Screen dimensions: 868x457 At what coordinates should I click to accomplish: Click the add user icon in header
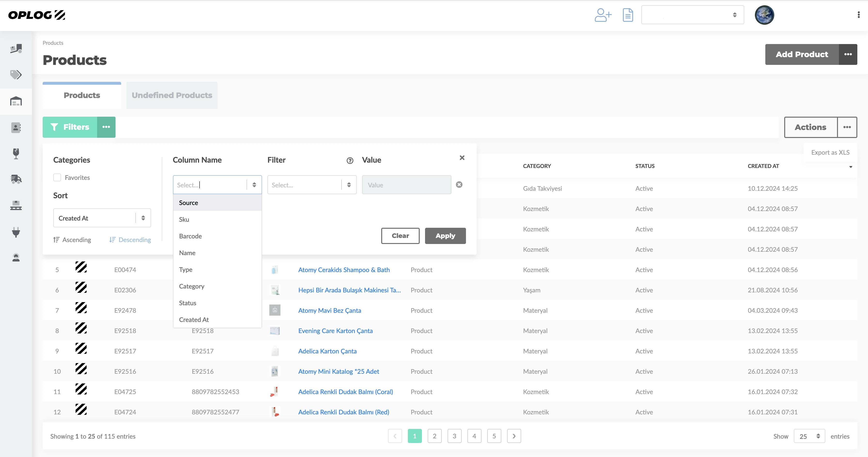pos(603,15)
